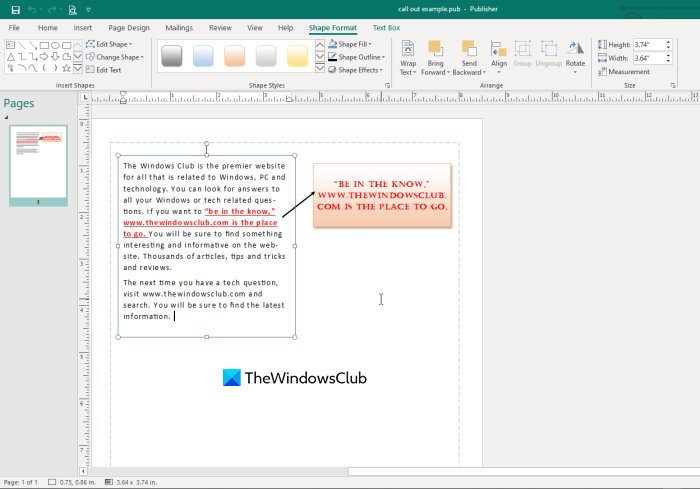Select the Rectangle shape
Image resolution: width=700 pixels, height=489 pixels.
click(44, 45)
